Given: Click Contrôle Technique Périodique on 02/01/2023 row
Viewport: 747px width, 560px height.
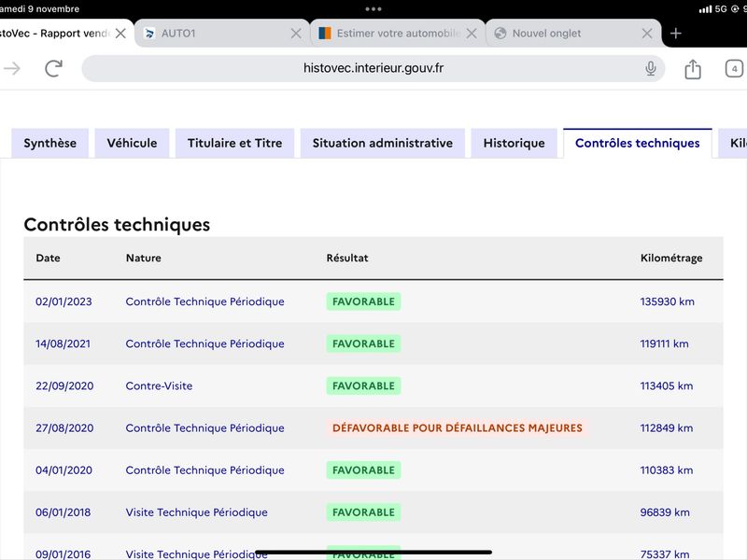Looking at the screenshot, I should [x=204, y=301].
